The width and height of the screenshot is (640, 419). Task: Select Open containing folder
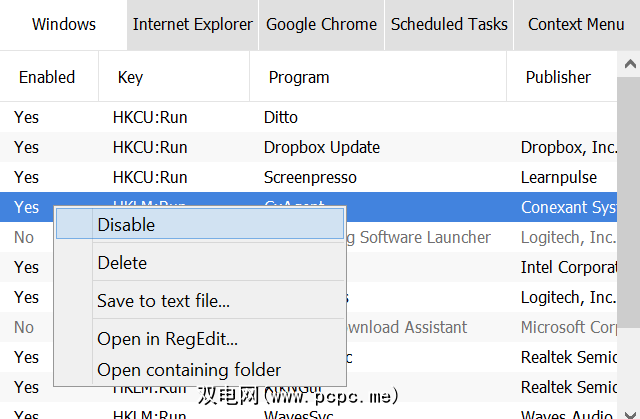pyautogui.click(x=189, y=370)
